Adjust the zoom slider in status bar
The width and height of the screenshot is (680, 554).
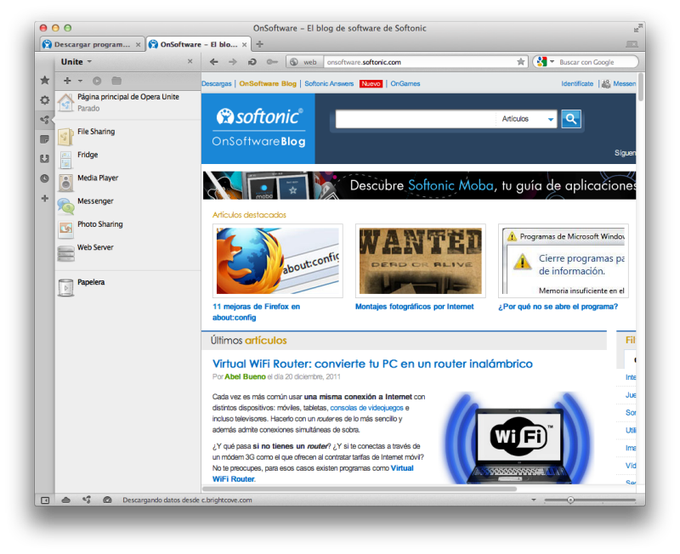pyautogui.click(x=571, y=500)
